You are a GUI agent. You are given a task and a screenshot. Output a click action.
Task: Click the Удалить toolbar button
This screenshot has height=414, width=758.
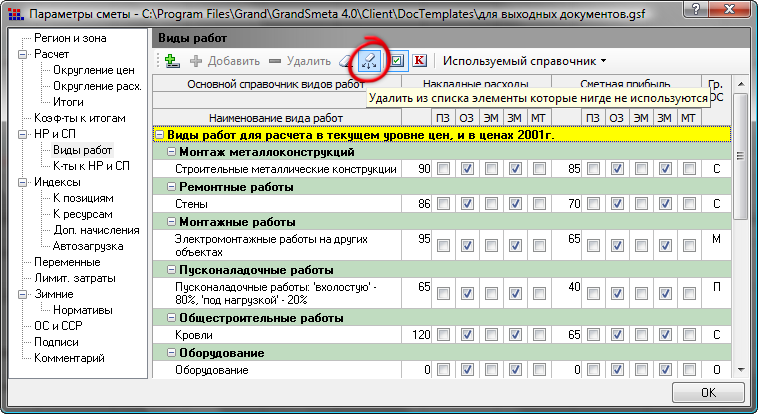click(x=300, y=61)
